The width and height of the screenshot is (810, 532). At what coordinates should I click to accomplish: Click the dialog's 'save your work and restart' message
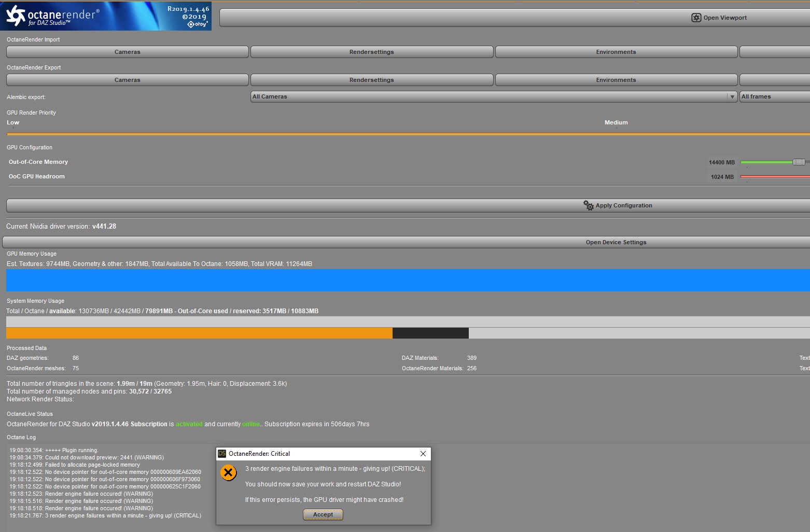coord(323,484)
